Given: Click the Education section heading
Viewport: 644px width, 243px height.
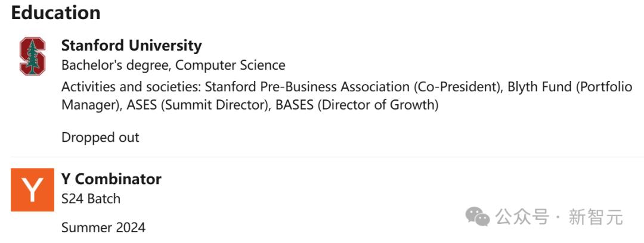Looking at the screenshot, I should (x=55, y=13).
